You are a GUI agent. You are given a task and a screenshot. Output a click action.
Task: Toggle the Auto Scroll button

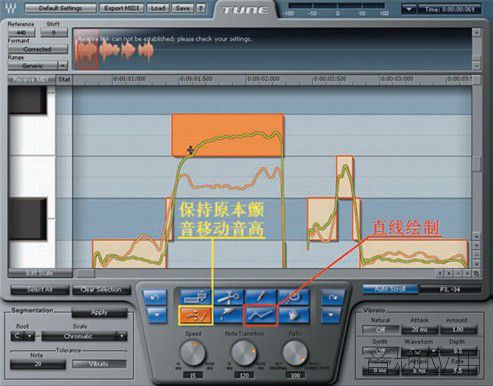390,289
